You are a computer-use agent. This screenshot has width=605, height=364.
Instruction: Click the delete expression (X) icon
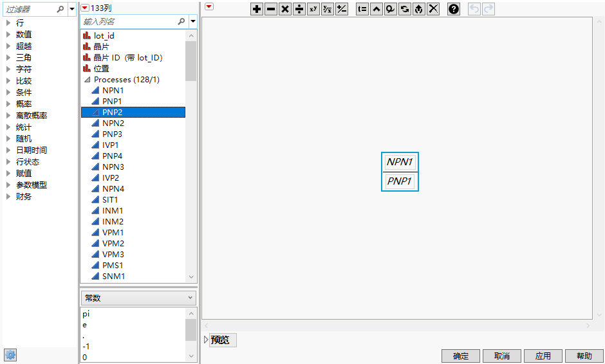click(433, 9)
